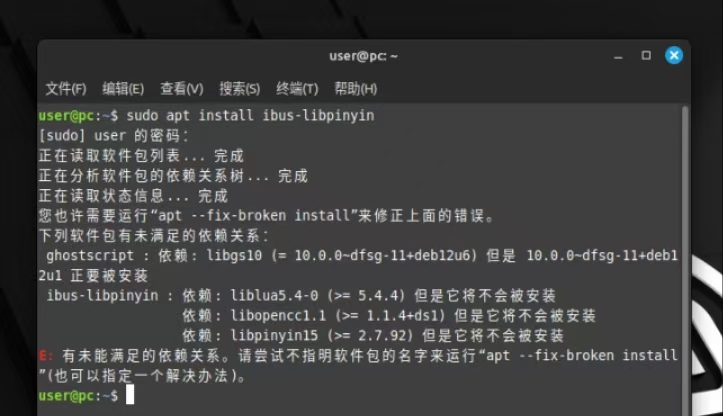Open the 文件(F) menu

(65, 89)
